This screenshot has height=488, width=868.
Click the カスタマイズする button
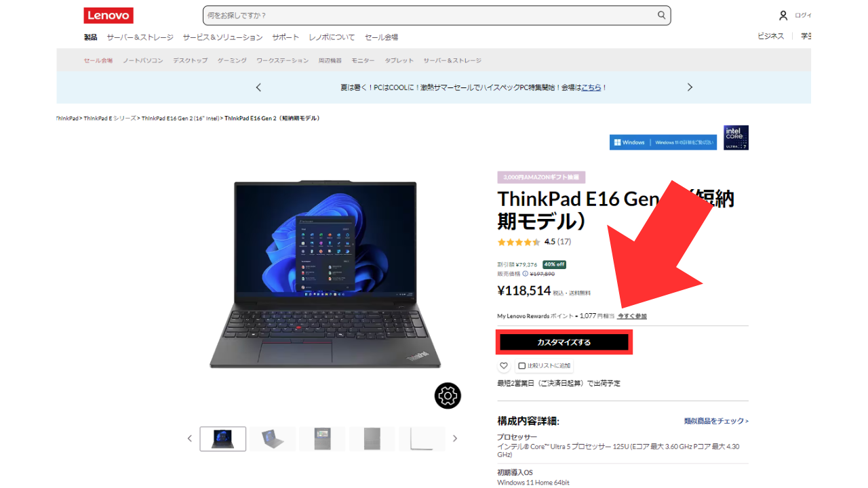tap(564, 342)
